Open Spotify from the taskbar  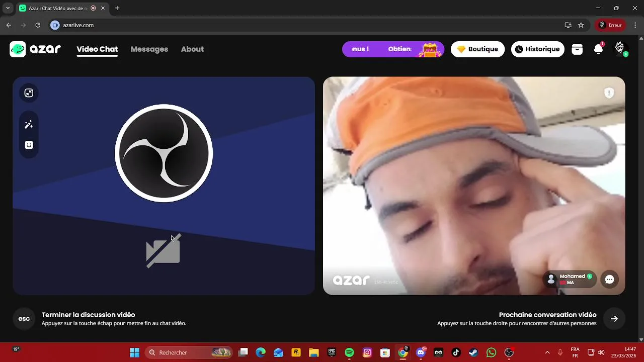point(349,352)
